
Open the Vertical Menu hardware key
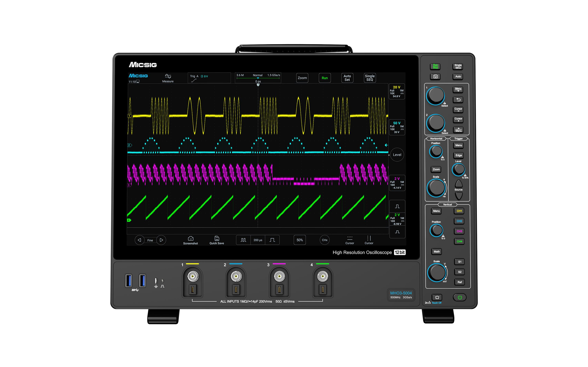coord(436,211)
